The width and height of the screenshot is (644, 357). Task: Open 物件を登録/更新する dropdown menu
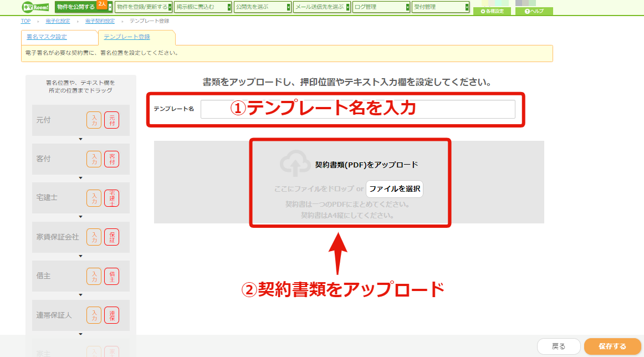coord(143,7)
